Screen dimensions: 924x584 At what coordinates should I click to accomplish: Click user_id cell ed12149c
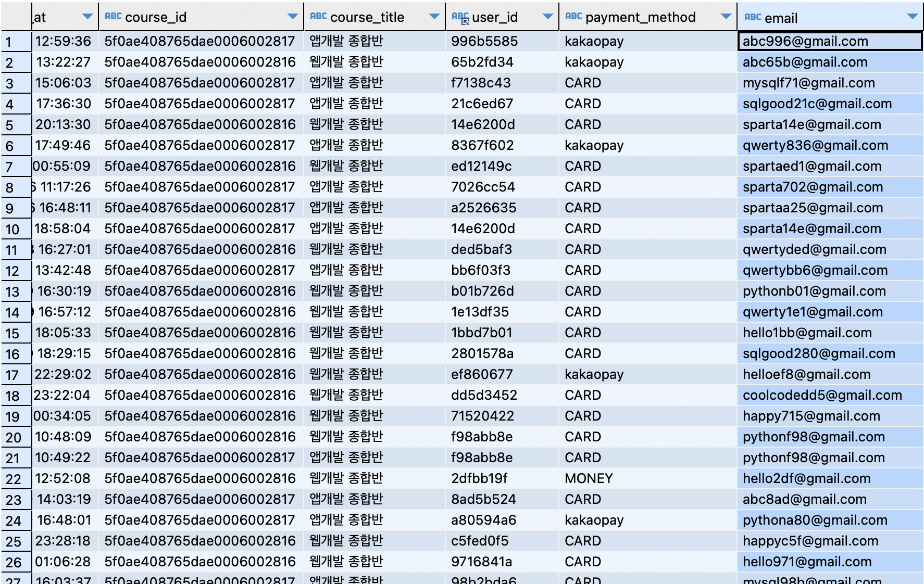click(x=502, y=166)
